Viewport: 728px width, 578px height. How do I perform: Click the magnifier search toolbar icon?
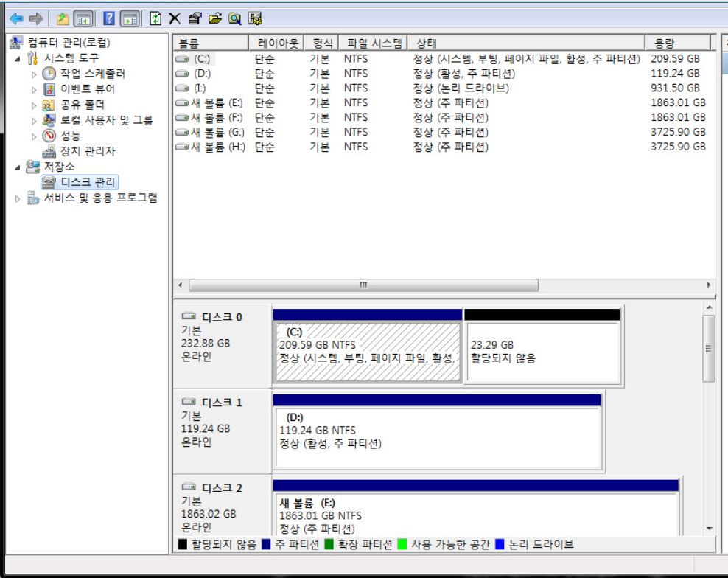234,18
